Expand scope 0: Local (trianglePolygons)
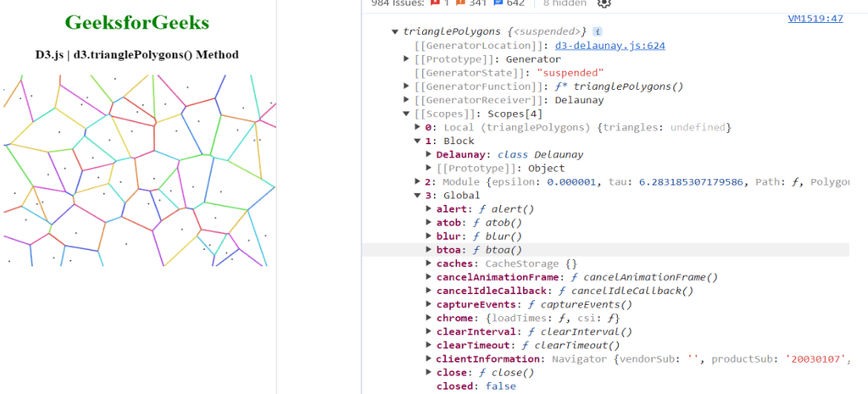Screen dimensions: 868x394 click(418, 127)
